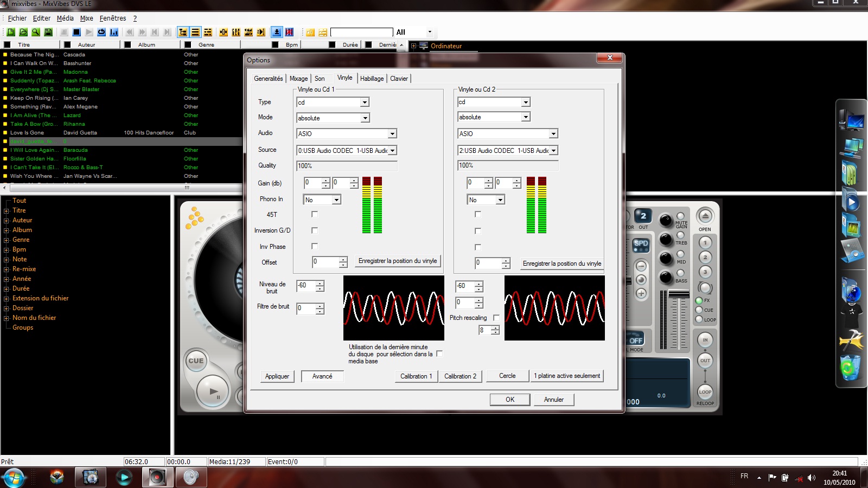Image resolution: width=868 pixels, height=488 pixels.
Task: Click the deck volume fader handle
Action: [x=678, y=294]
